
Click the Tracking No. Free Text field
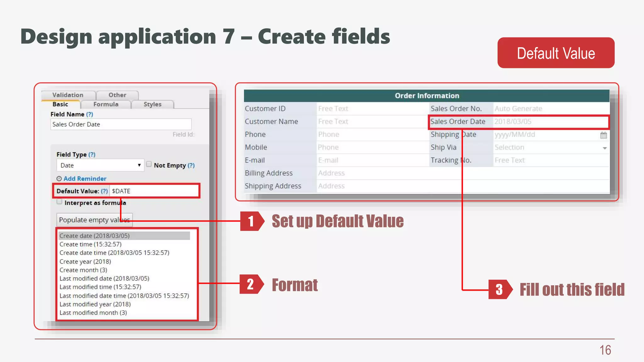click(551, 160)
